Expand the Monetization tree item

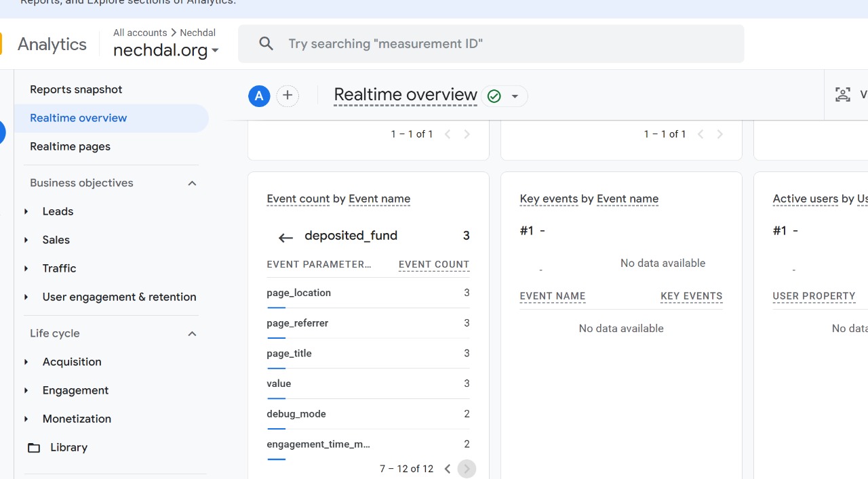point(26,419)
